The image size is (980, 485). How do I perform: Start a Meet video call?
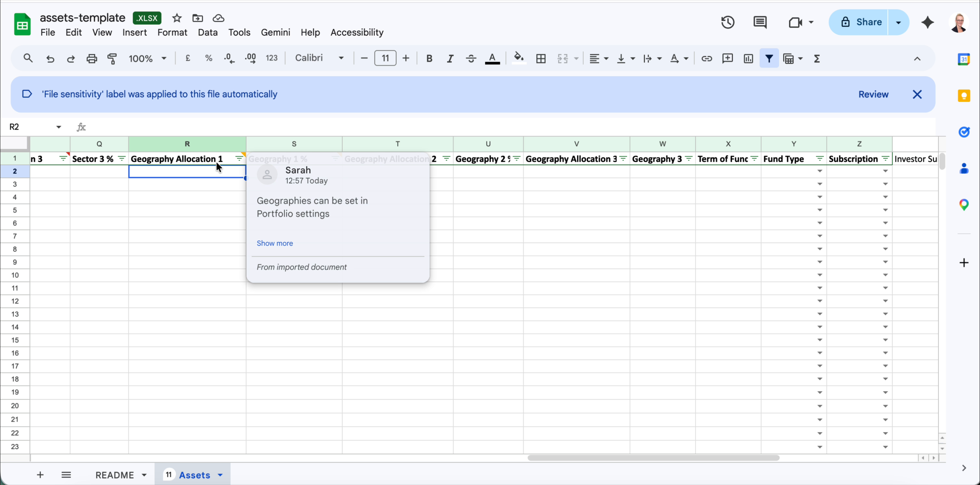795,22
